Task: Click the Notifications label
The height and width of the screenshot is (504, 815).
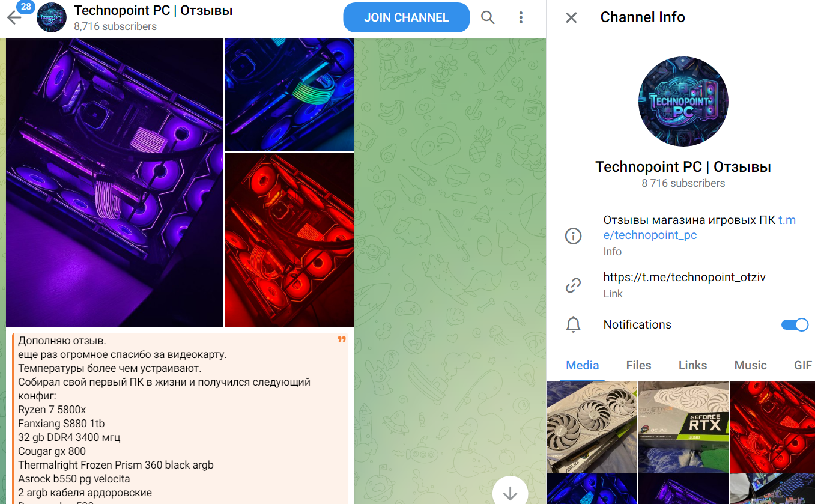Action: click(x=637, y=324)
